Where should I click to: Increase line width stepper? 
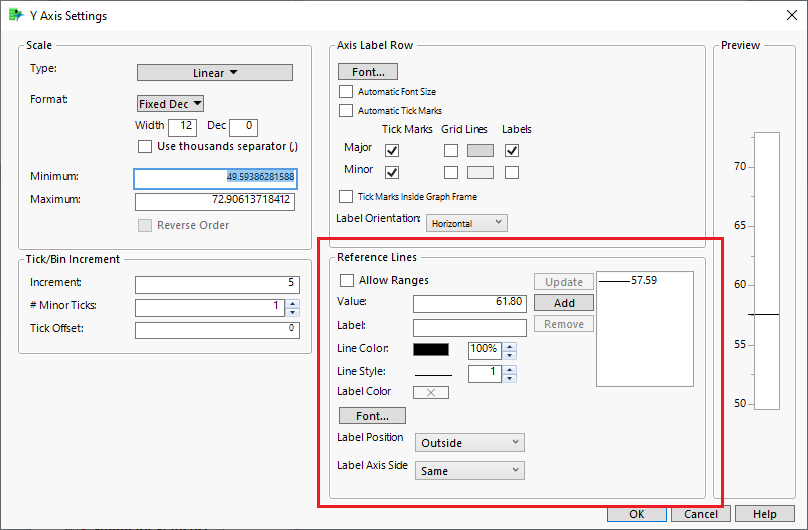point(510,370)
